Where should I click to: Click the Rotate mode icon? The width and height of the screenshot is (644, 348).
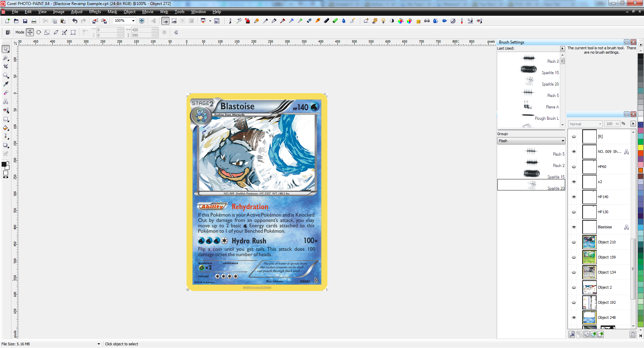pyautogui.click(x=39, y=32)
